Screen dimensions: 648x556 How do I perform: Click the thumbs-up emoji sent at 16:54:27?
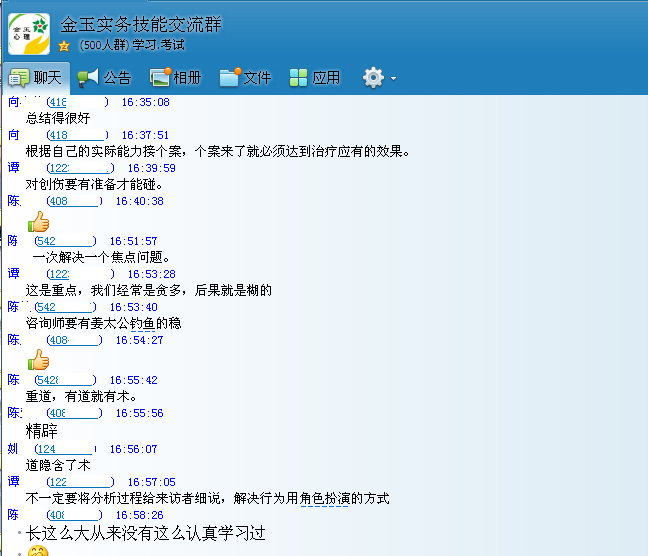pyautogui.click(x=38, y=360)
